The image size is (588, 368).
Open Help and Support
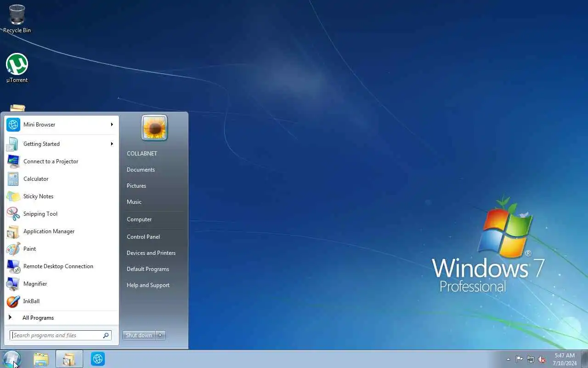148,285
